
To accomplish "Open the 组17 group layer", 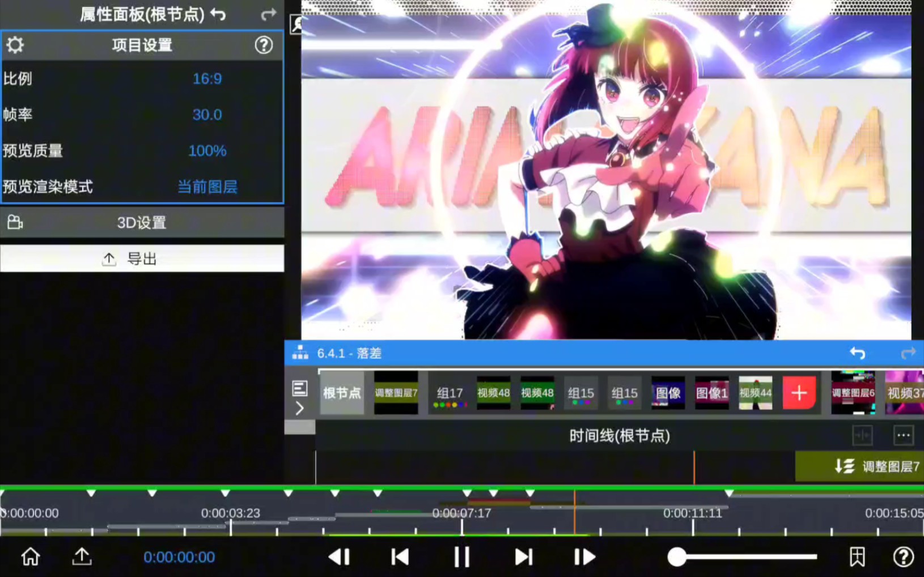I will pyautogui.click(x=450, y=393).
